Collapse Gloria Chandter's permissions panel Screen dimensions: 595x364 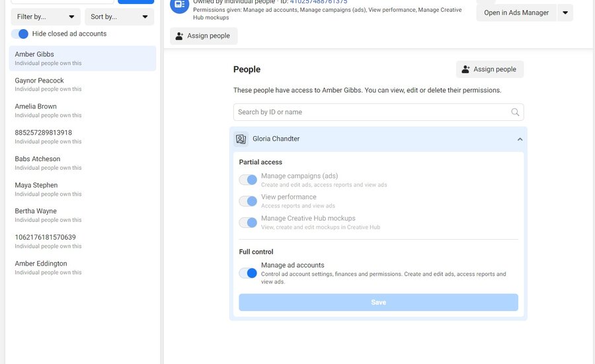pyautogui.click(x=520, y=139)
